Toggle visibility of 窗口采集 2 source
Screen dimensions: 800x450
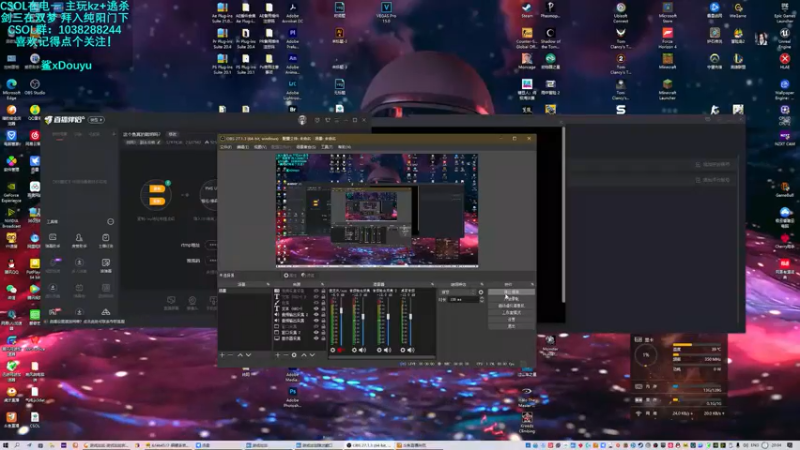pos(316,332)
